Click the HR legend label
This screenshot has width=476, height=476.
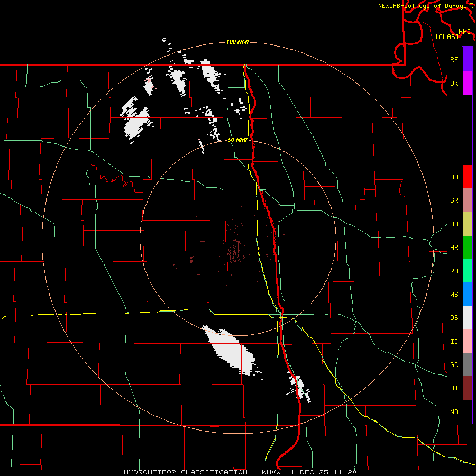tap(454, 248)
